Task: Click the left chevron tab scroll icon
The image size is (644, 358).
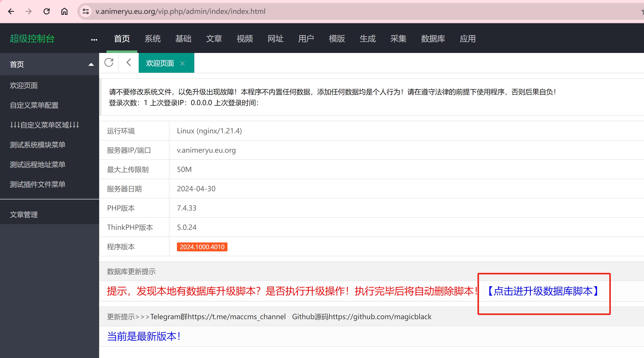Action: [129, 63]
